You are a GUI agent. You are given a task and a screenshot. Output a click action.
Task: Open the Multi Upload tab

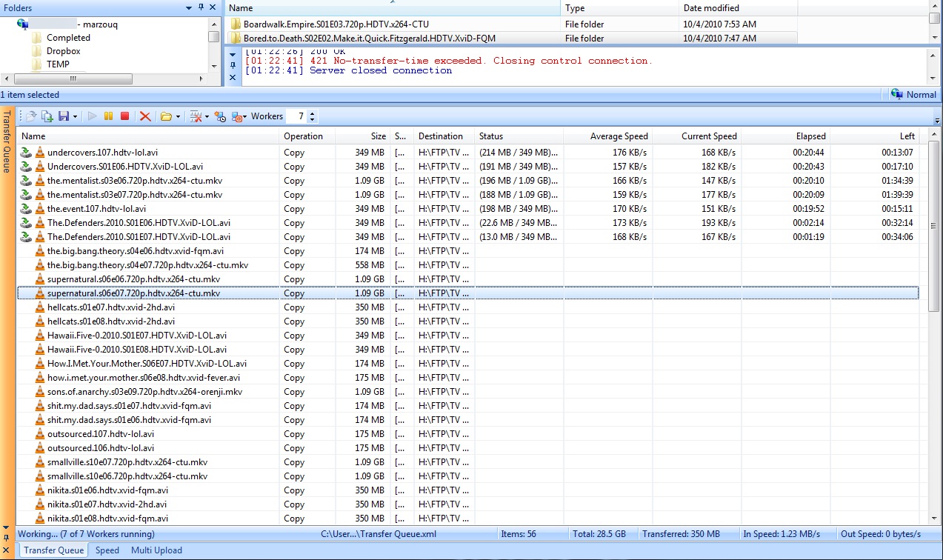(x=156, y=550)
